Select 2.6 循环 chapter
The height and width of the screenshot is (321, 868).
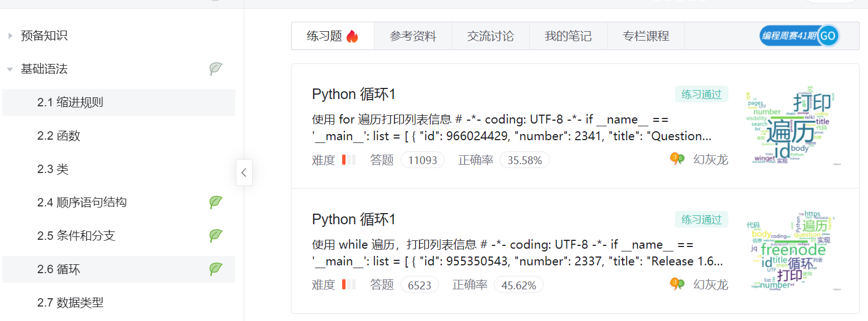click(x=119, y=269)
